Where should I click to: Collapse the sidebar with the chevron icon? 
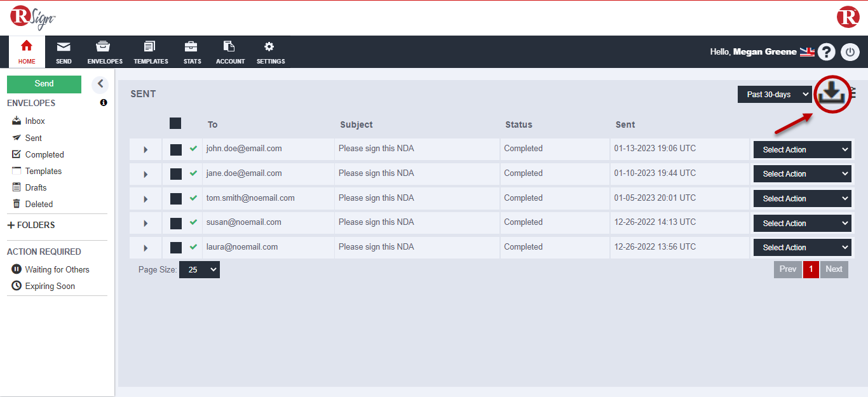[100, 84]
